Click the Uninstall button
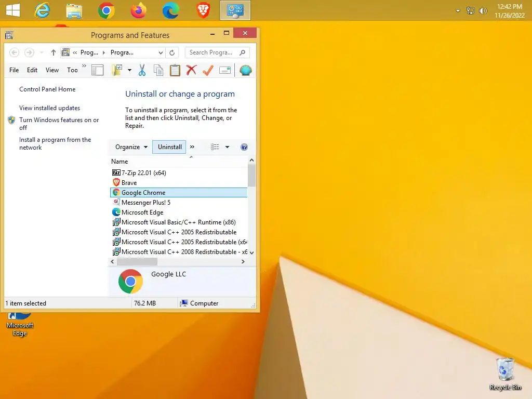532x399 pixels. pos(169,147)
